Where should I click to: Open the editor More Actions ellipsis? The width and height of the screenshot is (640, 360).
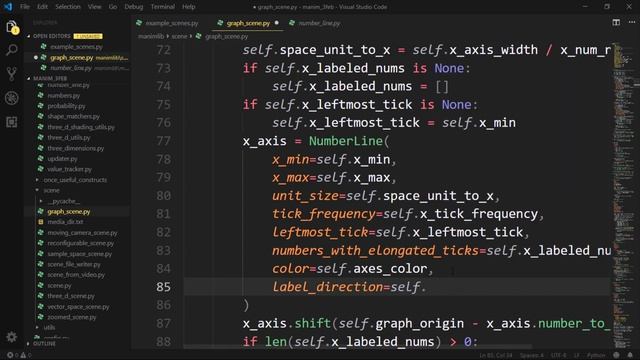(x=632, y=22)
